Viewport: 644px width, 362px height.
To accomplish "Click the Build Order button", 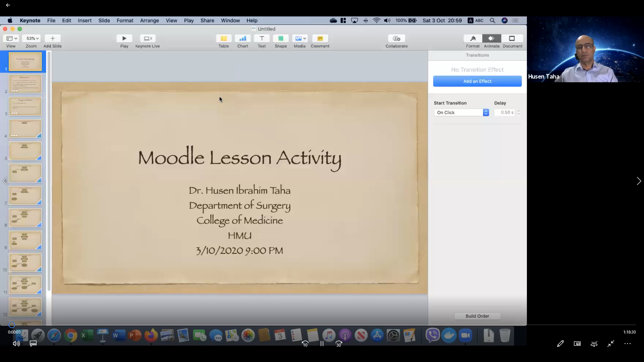I will pyautogui.click(x=477, y=316).
